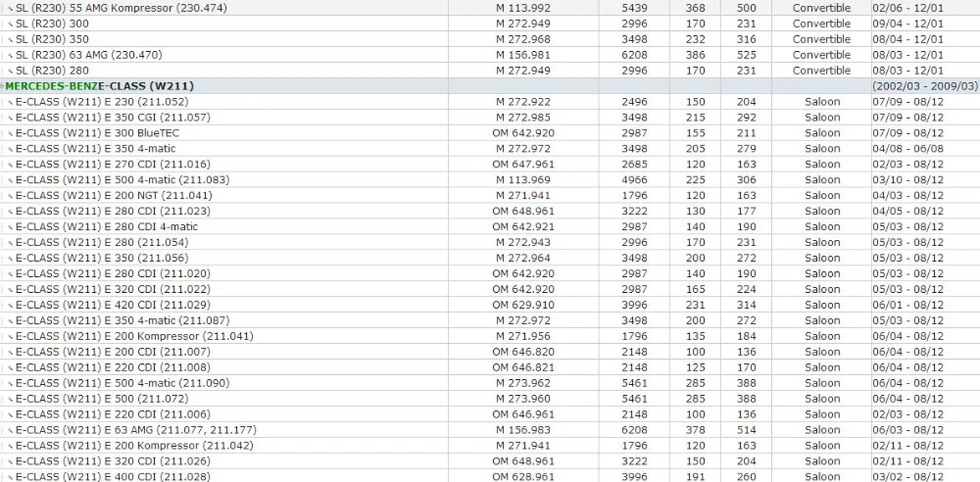980x482 pixels.
Task: Collapse the MERCEDES-BENZ E-CLASS (W211) group header
Action: [3, 86]
